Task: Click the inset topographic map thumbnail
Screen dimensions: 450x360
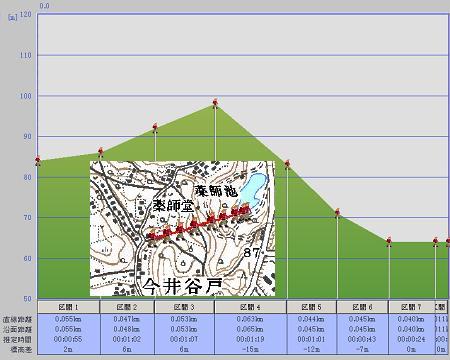Action: click(182, 228)
